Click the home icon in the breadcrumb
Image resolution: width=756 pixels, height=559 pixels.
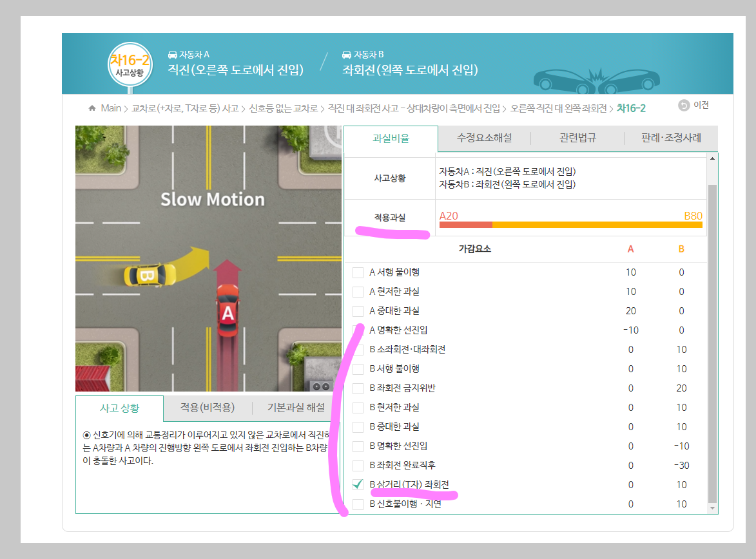(91, 108)
